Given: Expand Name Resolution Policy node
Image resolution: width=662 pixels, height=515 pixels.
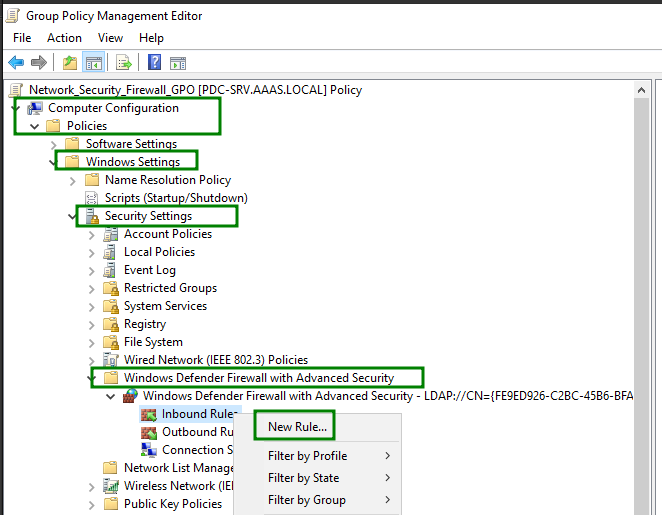Looking at the screenshot, I should 73,181.
